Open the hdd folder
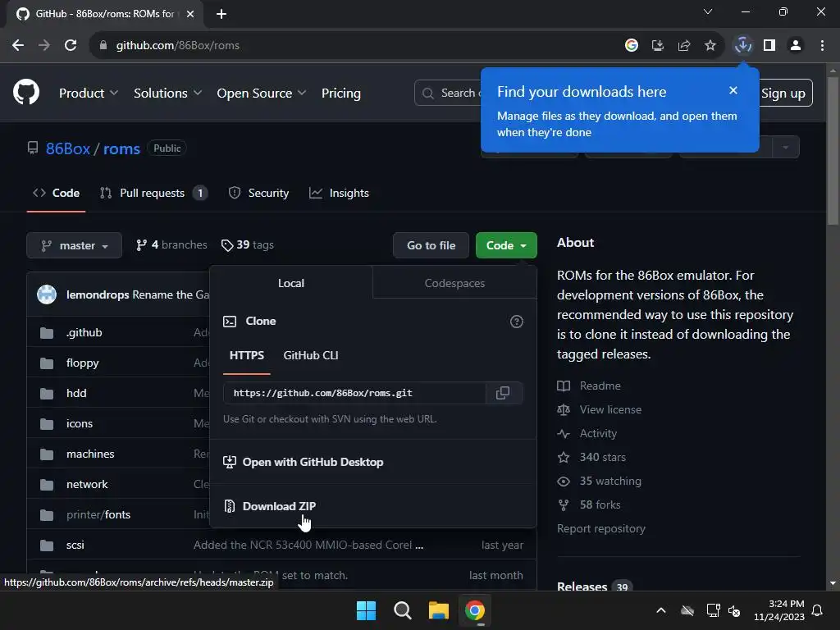 click(76, 393)
